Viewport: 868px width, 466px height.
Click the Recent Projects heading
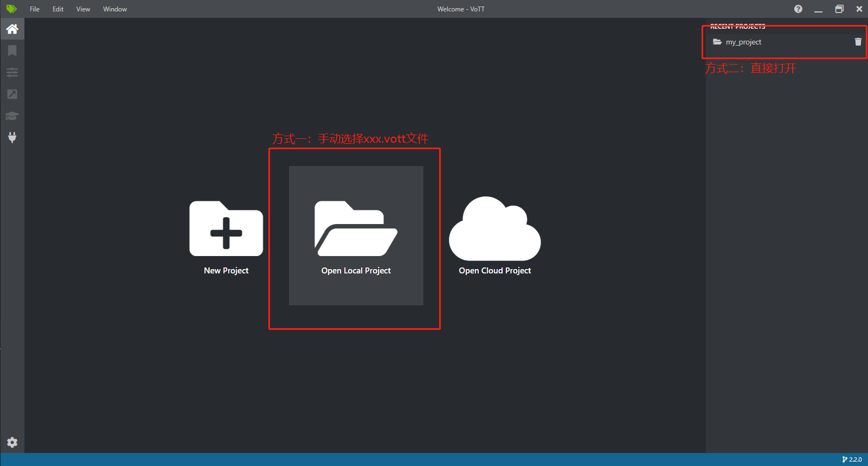737,26
